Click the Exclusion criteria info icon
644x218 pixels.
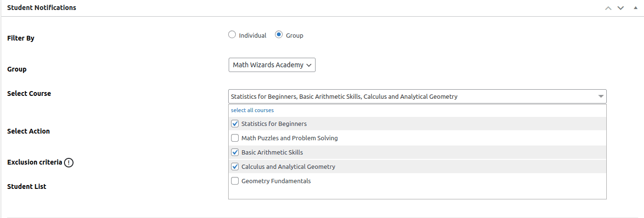[69, 163]
